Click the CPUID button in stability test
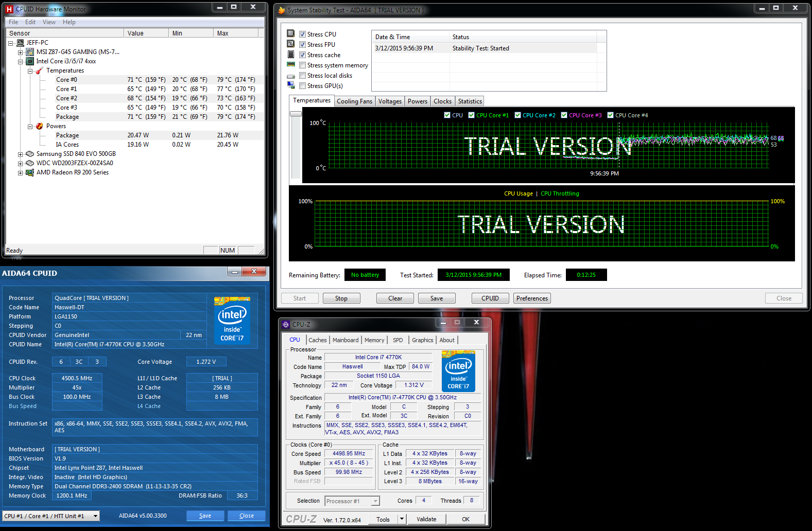Image resolution: width=812 pixels, height=531 pixels. point(490,298)
